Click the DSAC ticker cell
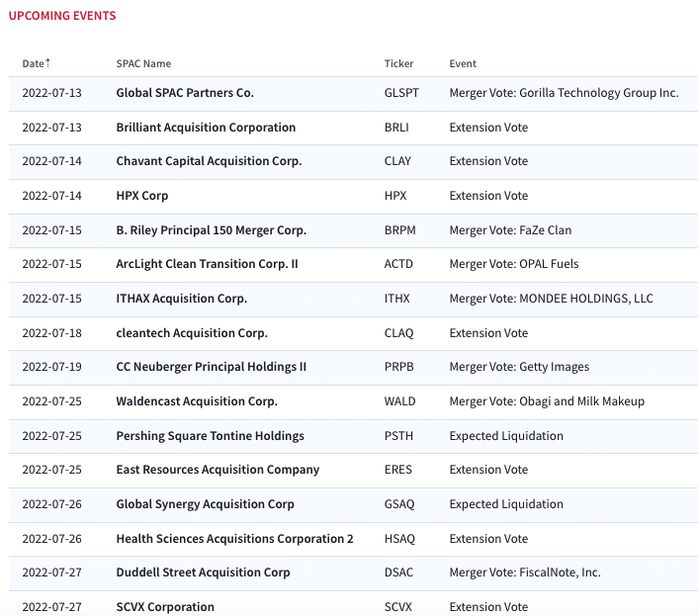This screenshot has width=698, height=616. 398,572
